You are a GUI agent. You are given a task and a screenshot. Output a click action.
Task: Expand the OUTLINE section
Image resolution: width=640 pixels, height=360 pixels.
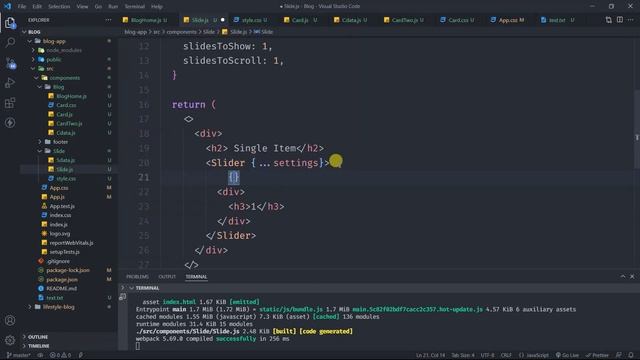[x=69, y=337]
